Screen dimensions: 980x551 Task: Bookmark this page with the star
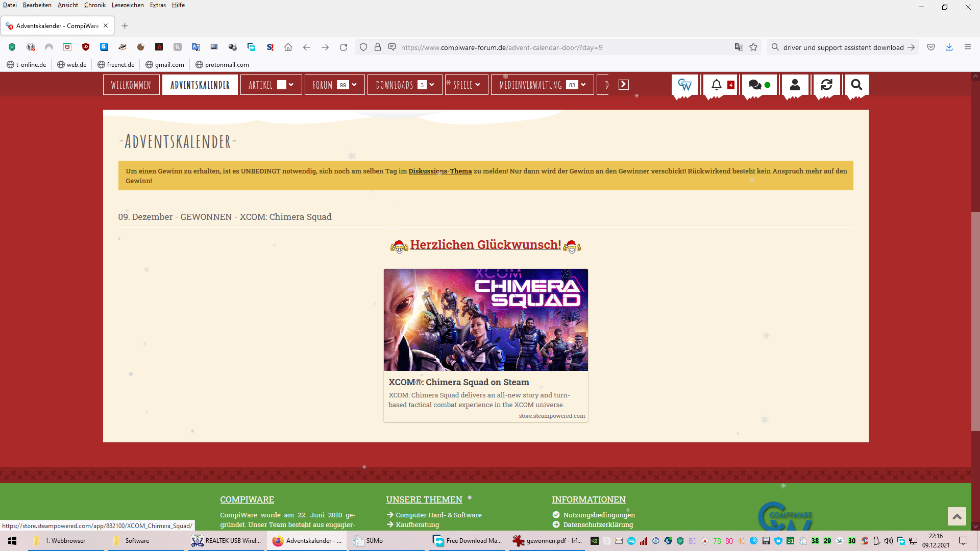[753, 47]
